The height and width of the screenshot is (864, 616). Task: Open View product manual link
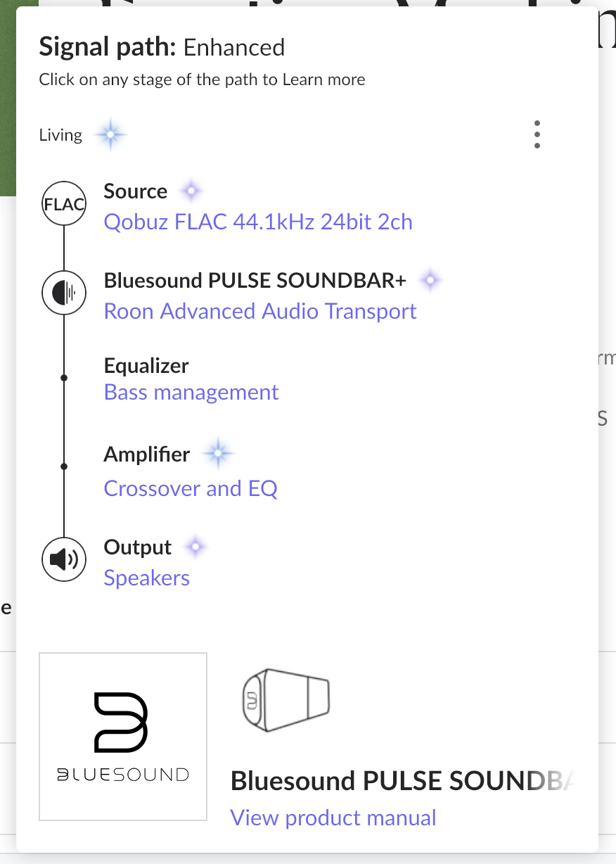pyautogui.click(x=333, y=818)
